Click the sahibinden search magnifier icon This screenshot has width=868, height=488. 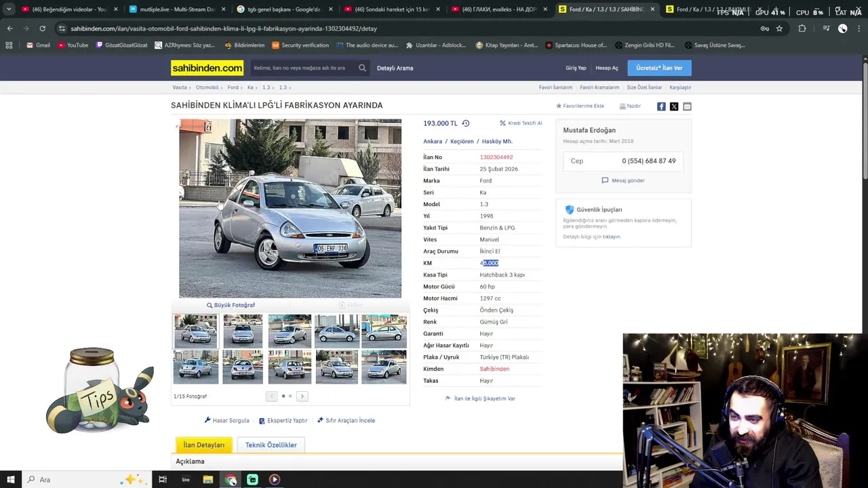362,68
